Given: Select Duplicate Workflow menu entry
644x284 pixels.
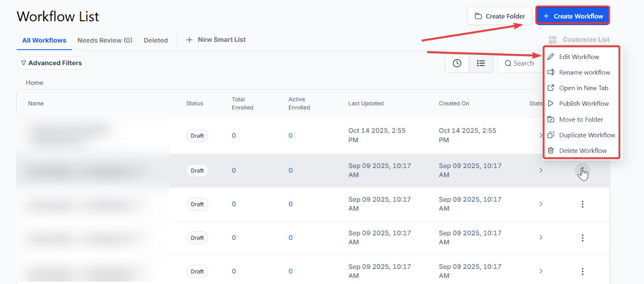Looking at the screenshot, I should point(587,135).
